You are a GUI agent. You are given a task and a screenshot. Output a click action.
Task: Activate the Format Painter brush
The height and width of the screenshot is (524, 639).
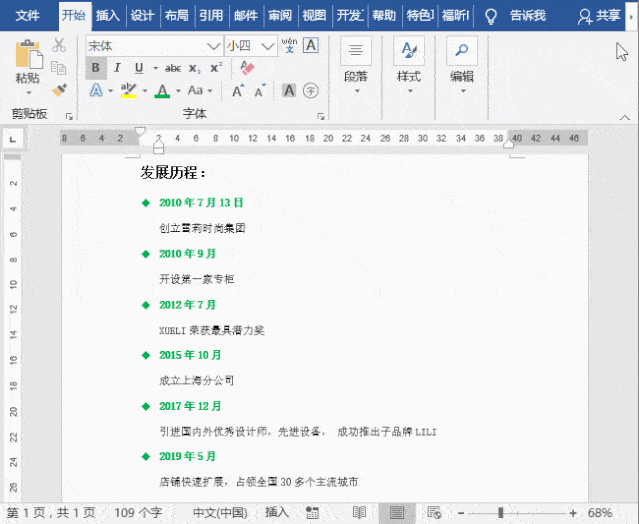tap(59, 90)
